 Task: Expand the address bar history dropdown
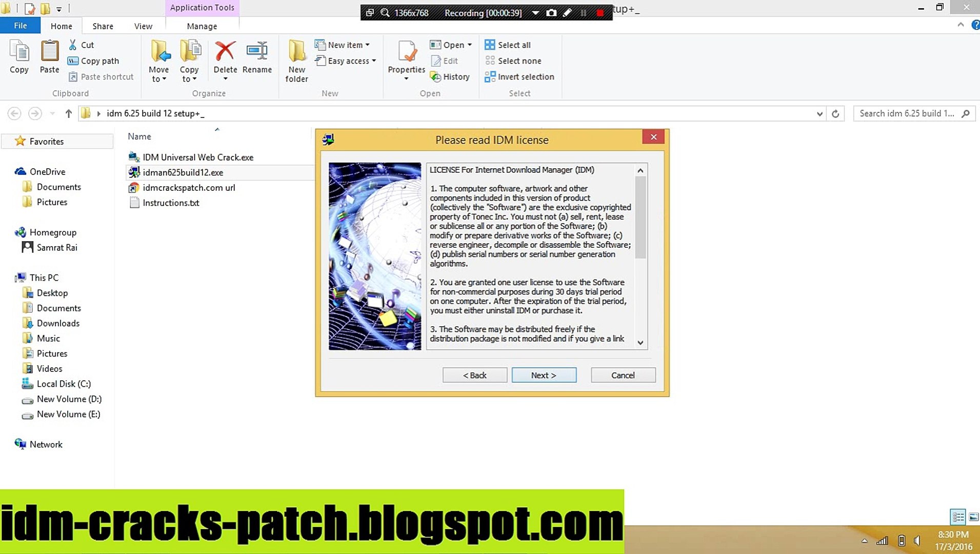(819, 114)
